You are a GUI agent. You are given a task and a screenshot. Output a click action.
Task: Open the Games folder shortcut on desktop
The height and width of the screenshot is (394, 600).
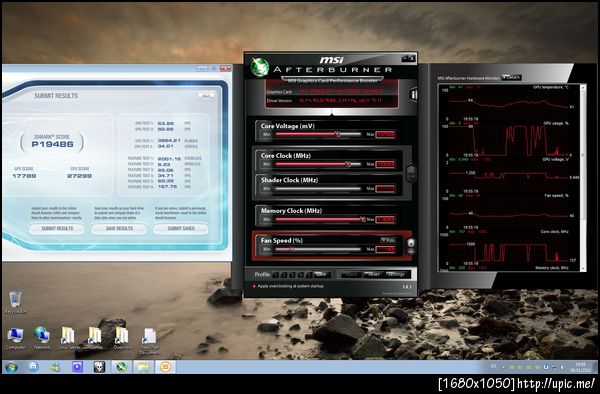coord(95,338)
